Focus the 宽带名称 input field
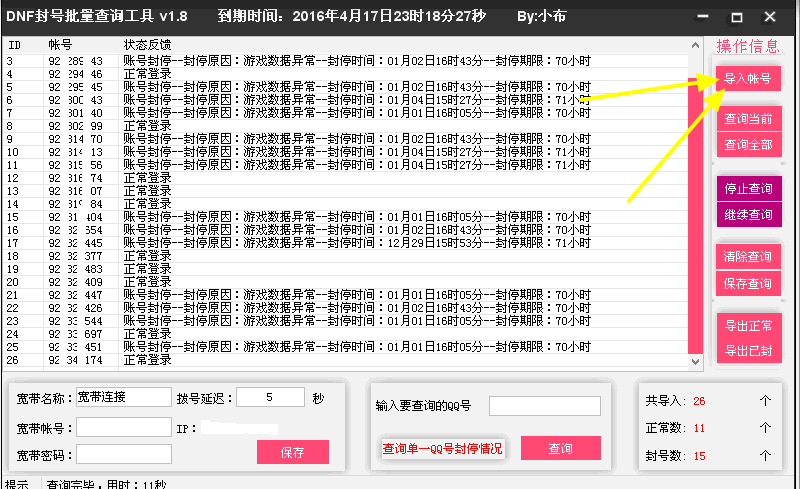The height and width of the screenshot is (489, 800). [x=124, y=397]
